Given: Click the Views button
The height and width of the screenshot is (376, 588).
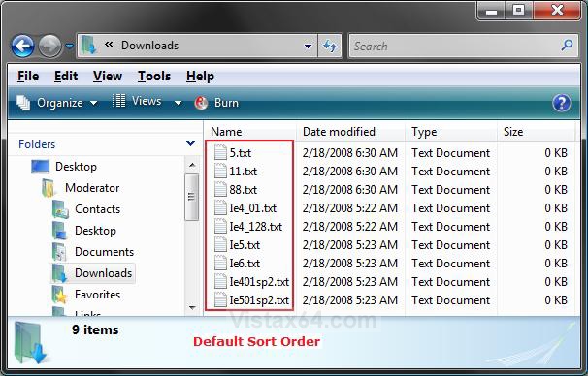Looking at the screenshot, I should click(x=137, y=101).
